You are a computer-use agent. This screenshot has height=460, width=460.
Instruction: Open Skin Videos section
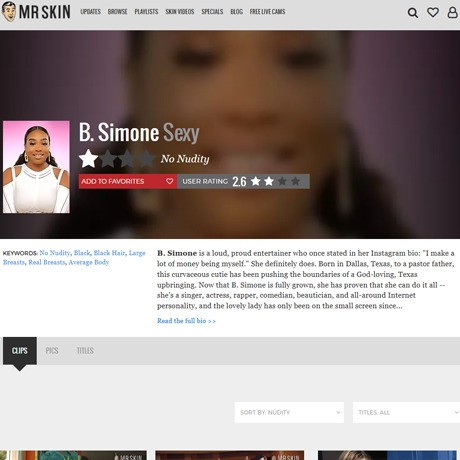(180, 12)
